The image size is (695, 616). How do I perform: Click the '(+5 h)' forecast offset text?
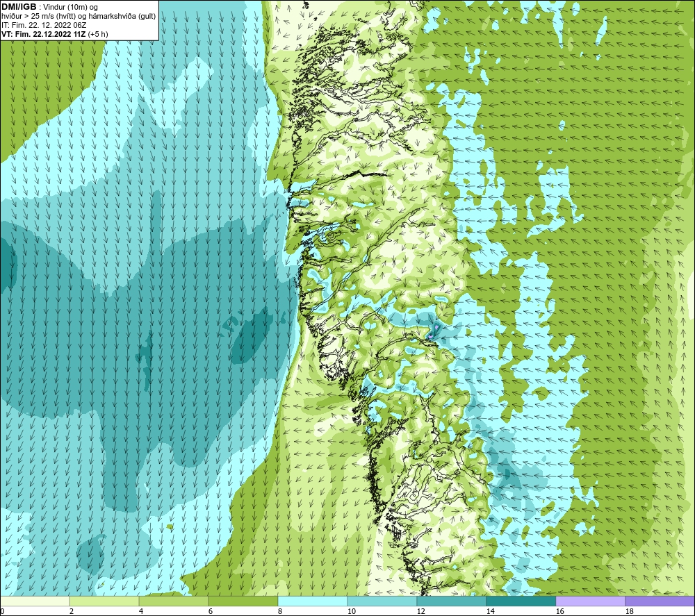point(98,34)
